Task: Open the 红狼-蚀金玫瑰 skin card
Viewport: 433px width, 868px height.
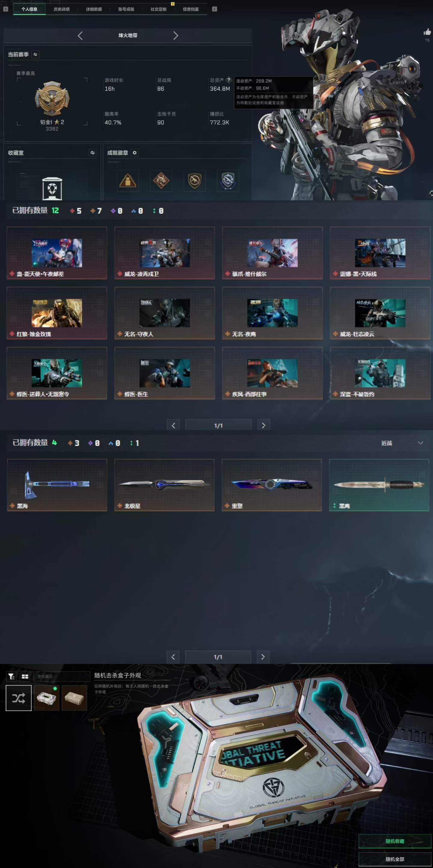Action: click(57, 313)
